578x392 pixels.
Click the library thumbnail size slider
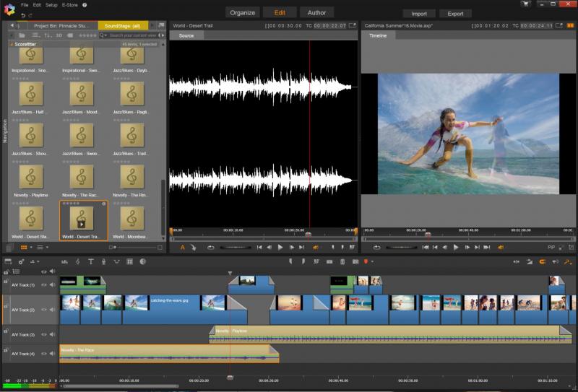pos(136,247)
